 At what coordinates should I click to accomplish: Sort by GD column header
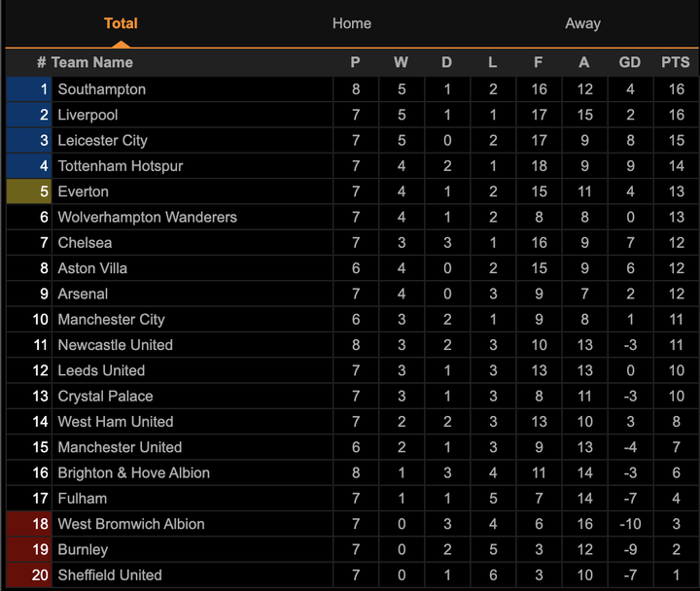coord(630,62)
